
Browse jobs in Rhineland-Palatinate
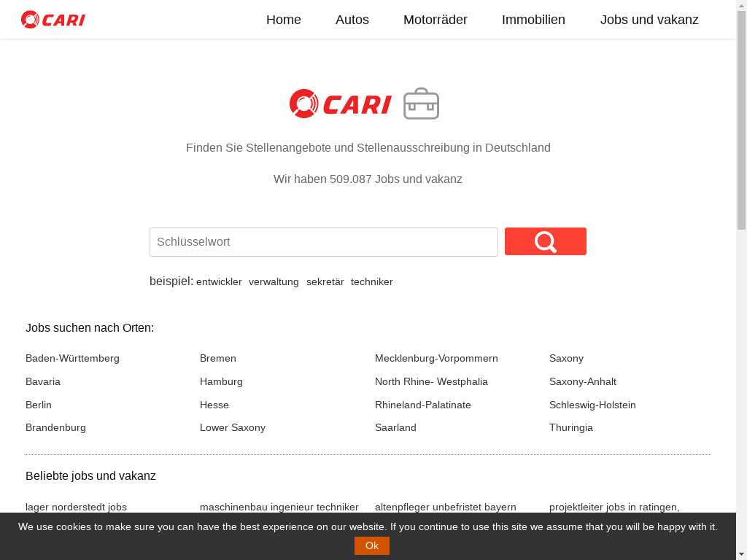(x=423, y=405)
